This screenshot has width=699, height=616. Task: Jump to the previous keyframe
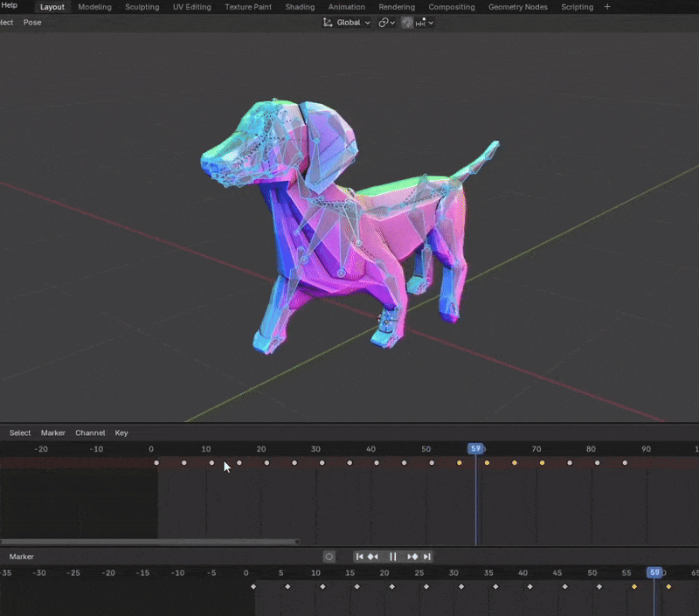(373, 557)
